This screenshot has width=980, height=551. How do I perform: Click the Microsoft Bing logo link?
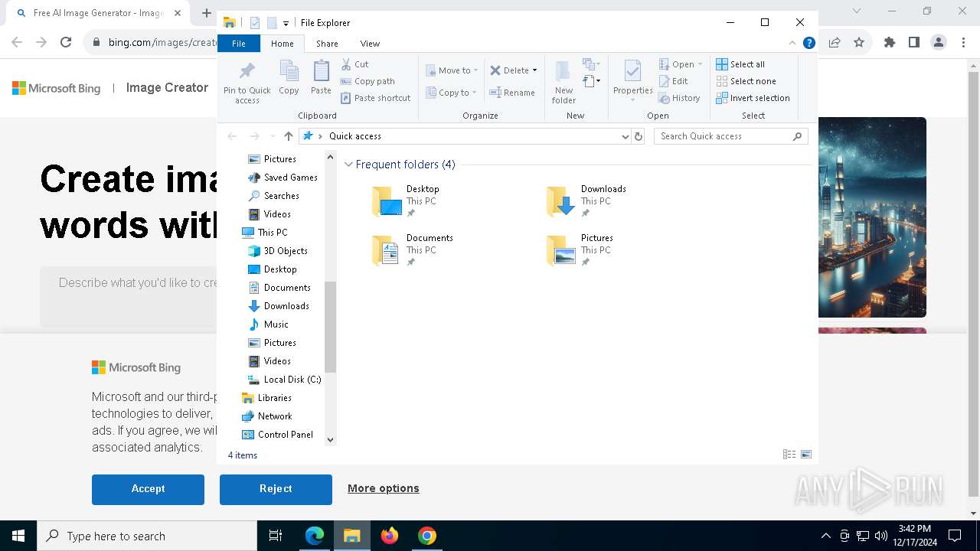[x=57, y=88]
